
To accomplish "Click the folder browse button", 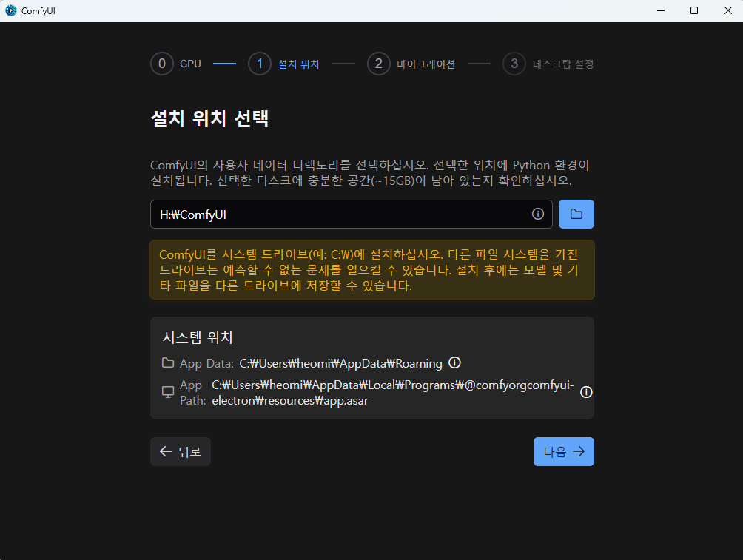I will tap(576, 214).
